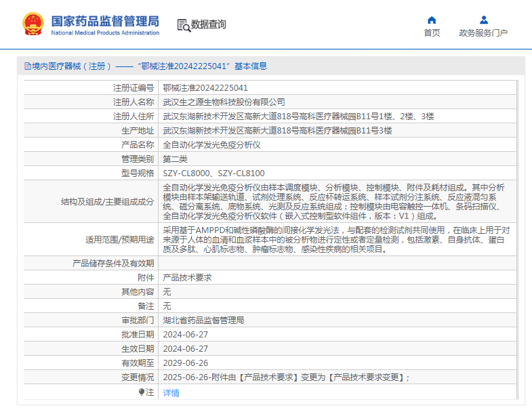
Task: Click the 型号规格 row label
Action: pos(138,173)
